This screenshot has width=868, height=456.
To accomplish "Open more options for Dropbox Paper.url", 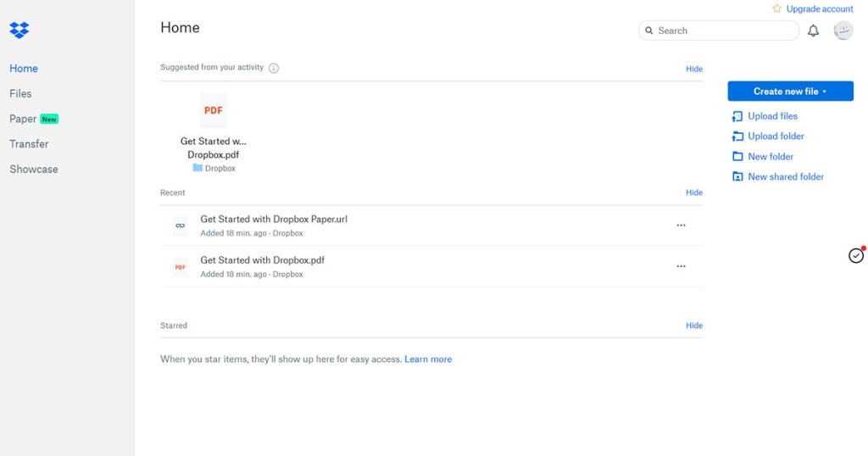I will [681, 225].
